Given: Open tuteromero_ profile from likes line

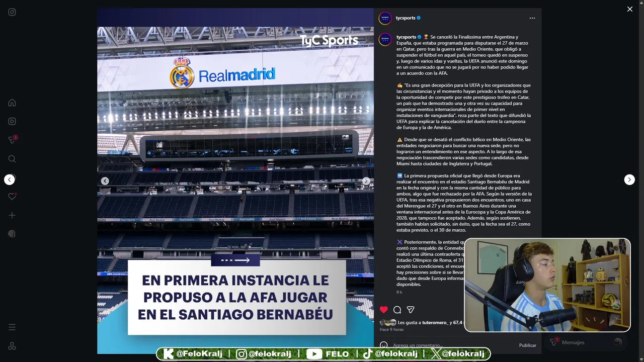Looking at the screenshot, I should 435,322.
